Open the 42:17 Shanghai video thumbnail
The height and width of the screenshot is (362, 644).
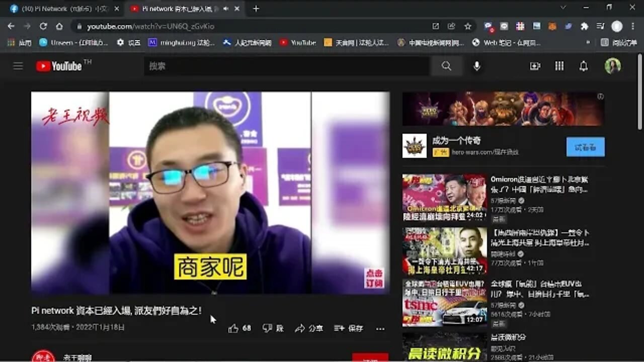(444, 251)
